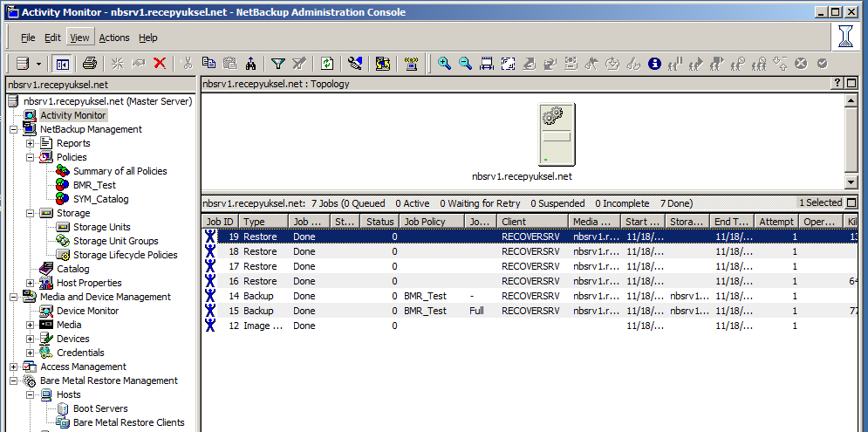868x432 pixels.
Task: Click the Topology pane help question mark
Action: point(837,84)
